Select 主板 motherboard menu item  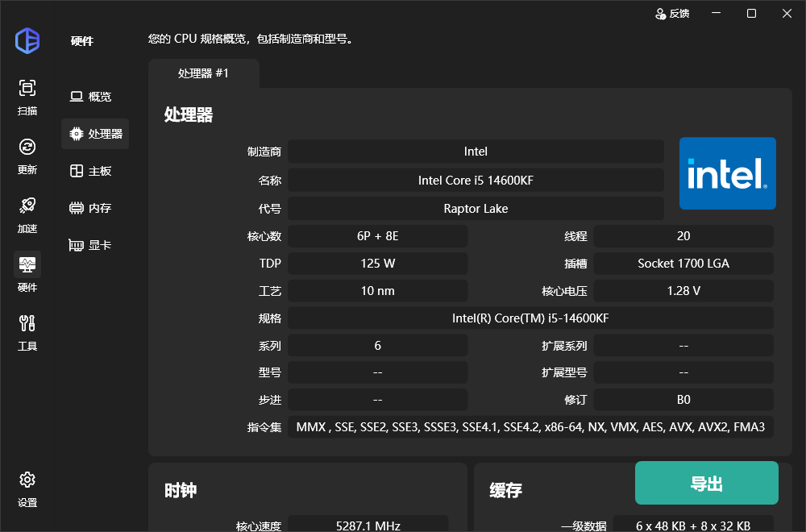(95, 171)
